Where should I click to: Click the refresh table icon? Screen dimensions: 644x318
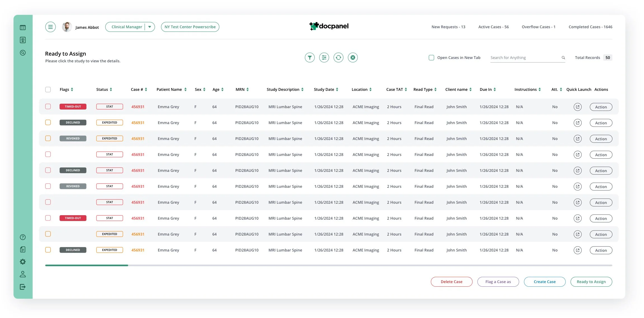click(338, 58)
